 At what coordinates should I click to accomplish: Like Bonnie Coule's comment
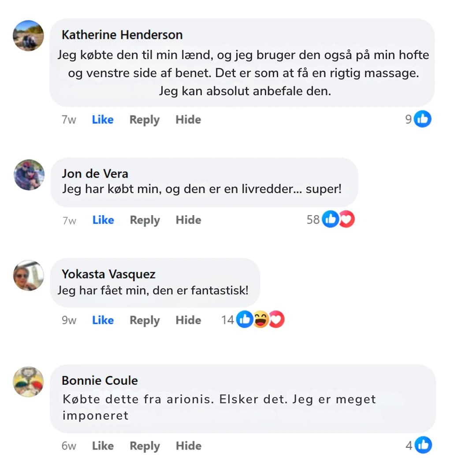103,446
